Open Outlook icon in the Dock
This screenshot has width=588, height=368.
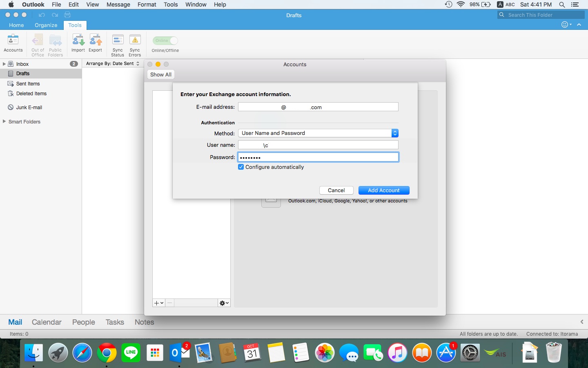pos(179,352)
